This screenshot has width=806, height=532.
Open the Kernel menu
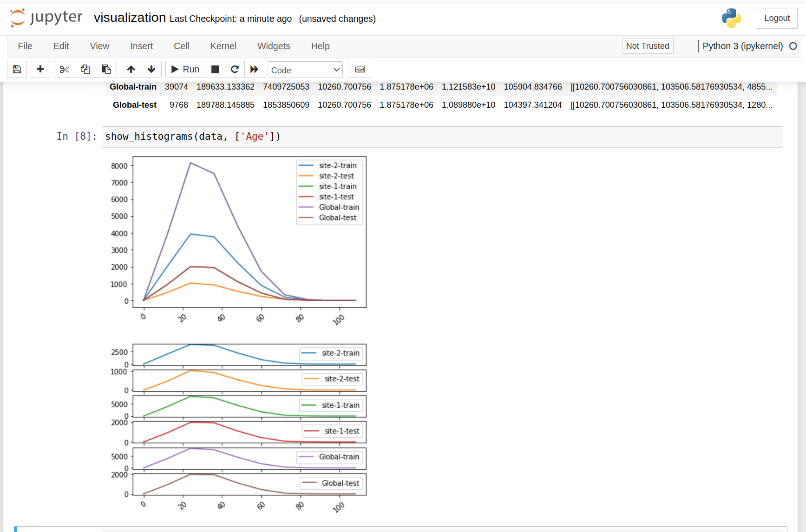tap(223, 46)
